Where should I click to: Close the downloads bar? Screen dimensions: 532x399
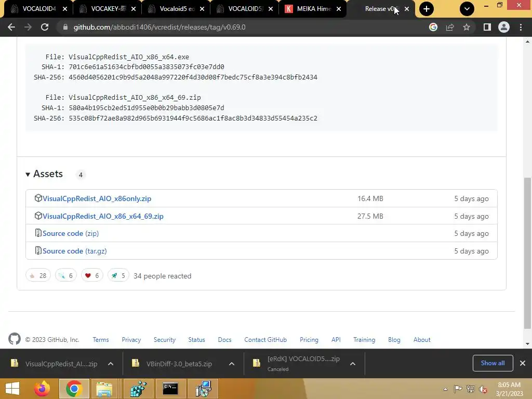(x=523, y=363)
